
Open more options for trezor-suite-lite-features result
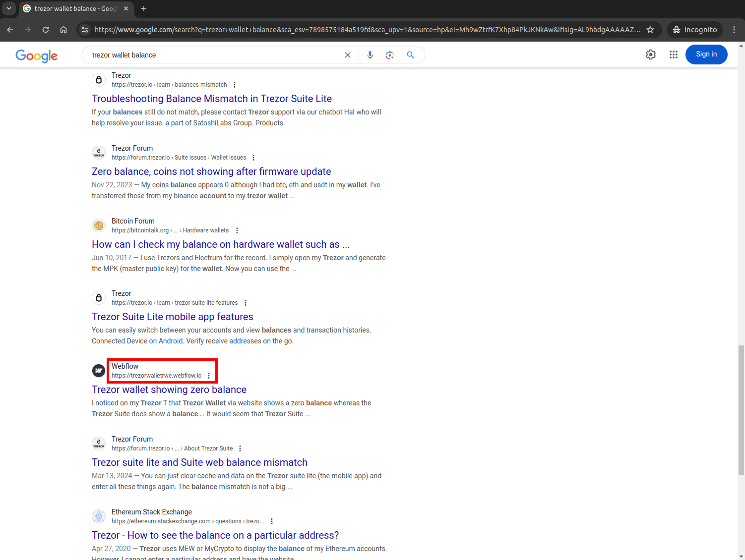(x=246, y=303)
